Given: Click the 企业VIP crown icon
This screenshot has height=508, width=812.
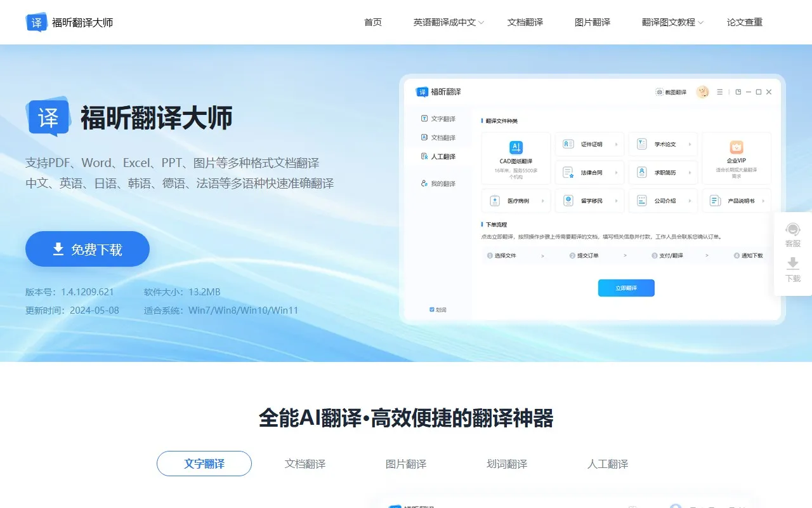Looking at the screenshot, I should pos(736,147).
